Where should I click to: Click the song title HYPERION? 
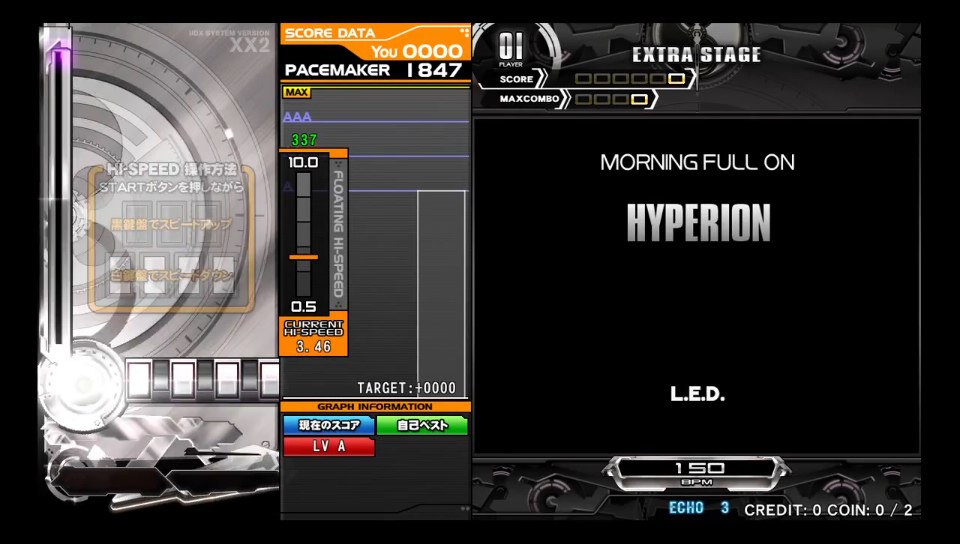click(699, 222)
